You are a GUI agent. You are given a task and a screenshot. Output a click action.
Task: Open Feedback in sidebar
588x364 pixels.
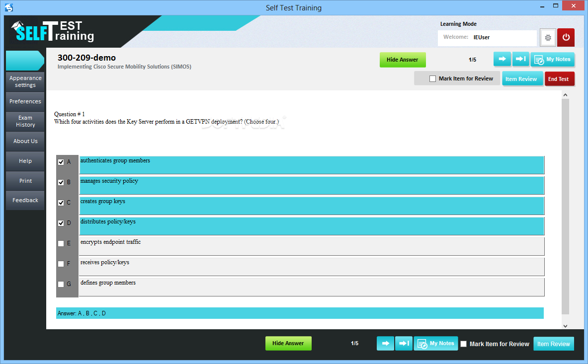25,200
